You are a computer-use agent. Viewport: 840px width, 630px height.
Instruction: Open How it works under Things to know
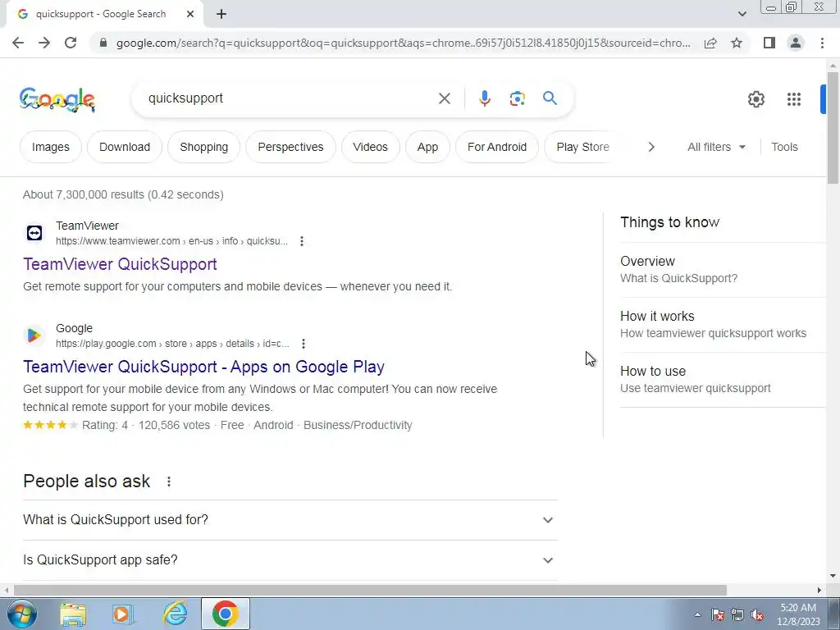click(722, 325)
